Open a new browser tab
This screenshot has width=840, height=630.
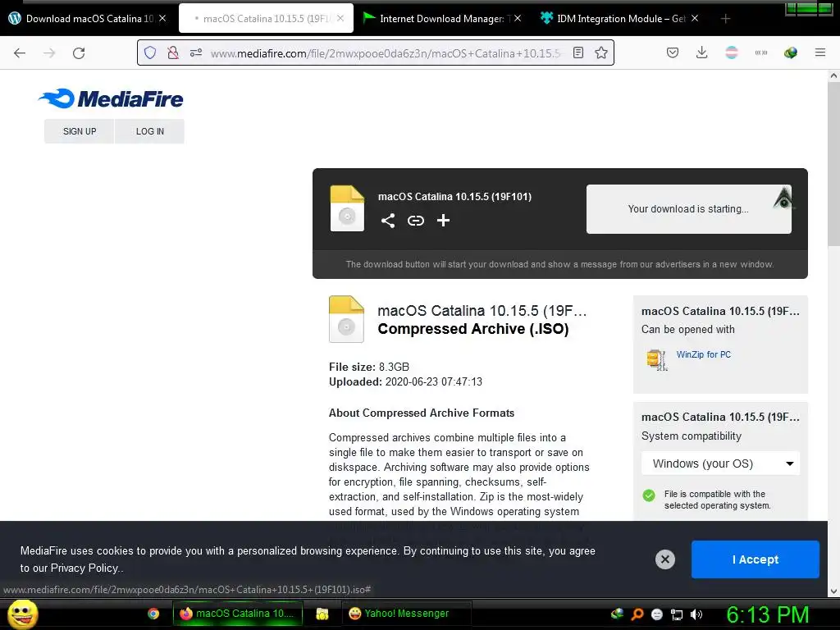(x=725, y=19)
